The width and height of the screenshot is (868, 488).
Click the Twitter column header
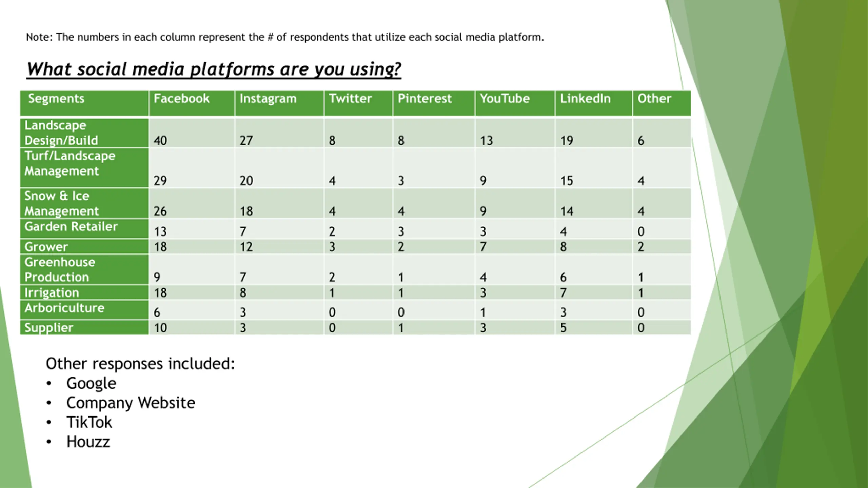(x=358, y=103)
